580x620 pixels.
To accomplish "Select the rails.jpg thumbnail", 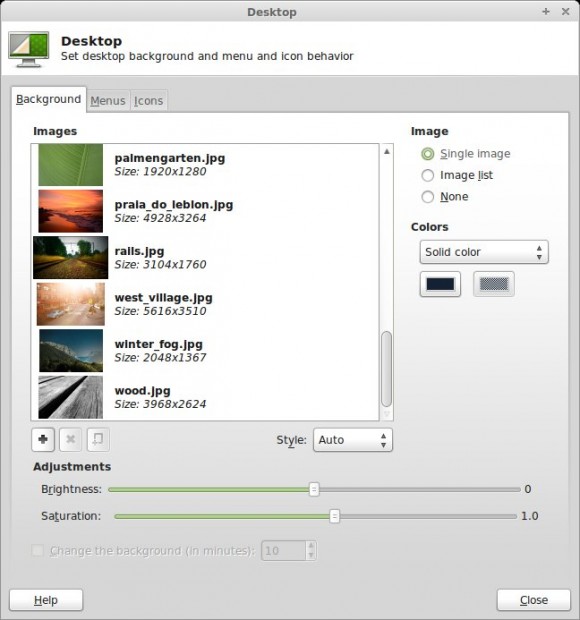I will point(70,257).
